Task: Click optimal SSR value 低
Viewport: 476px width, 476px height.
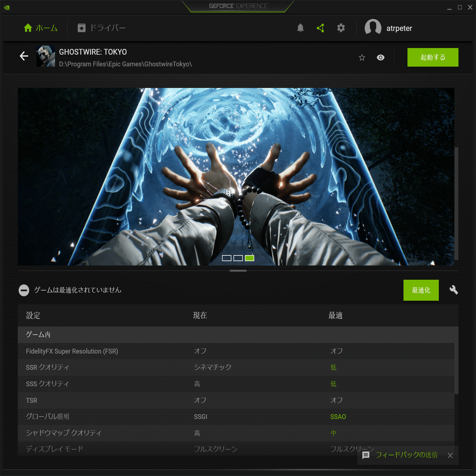Action: pos(333,367)
